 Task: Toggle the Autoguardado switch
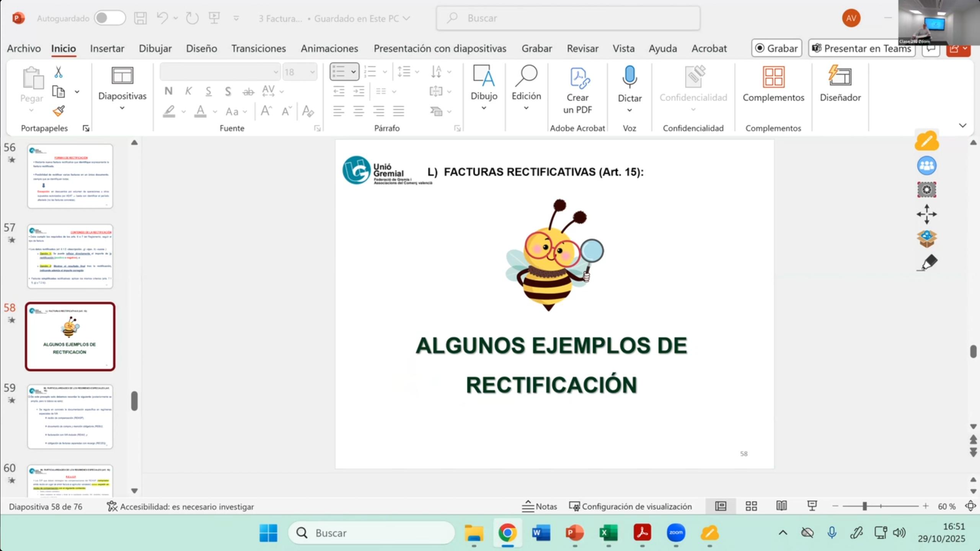[109, 18]
